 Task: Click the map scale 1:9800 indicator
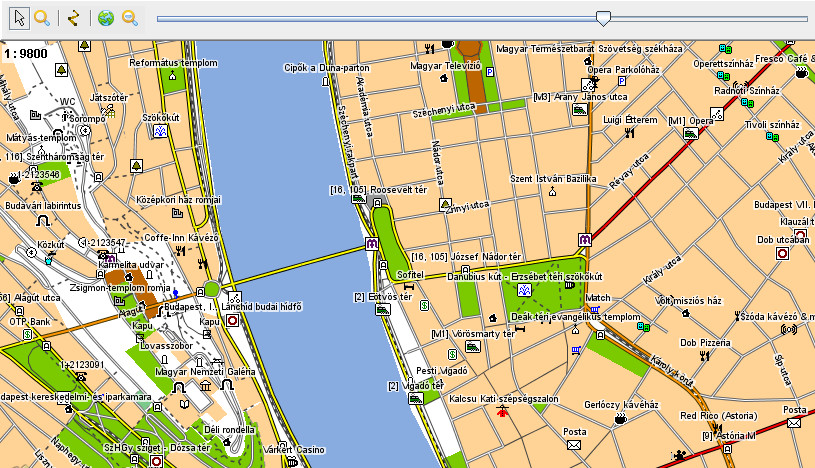pos(25,53)
